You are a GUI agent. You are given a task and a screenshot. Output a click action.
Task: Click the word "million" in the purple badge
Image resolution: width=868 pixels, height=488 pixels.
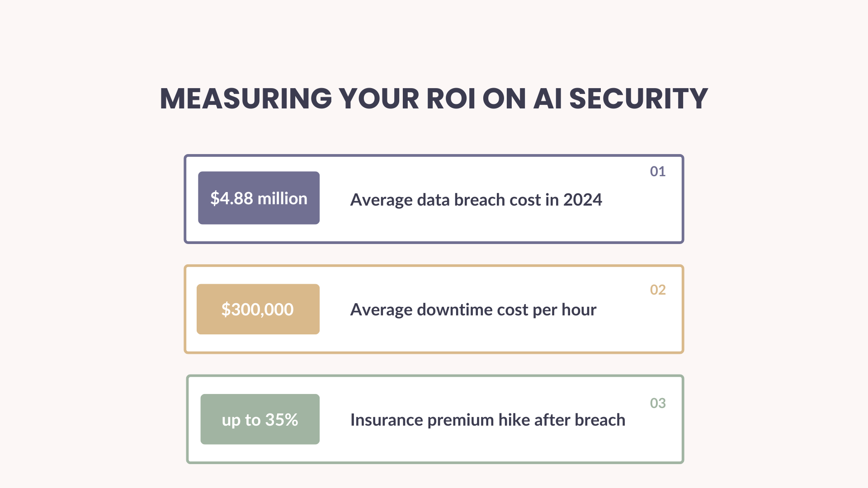(x=283, y=198)
